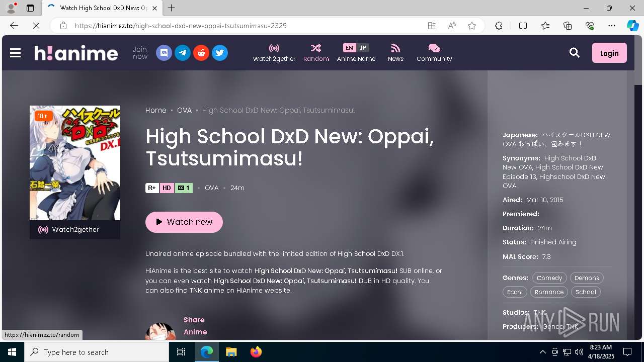Open a Random anime
This screenshot has width=644, height=362.
pos(316,53)
